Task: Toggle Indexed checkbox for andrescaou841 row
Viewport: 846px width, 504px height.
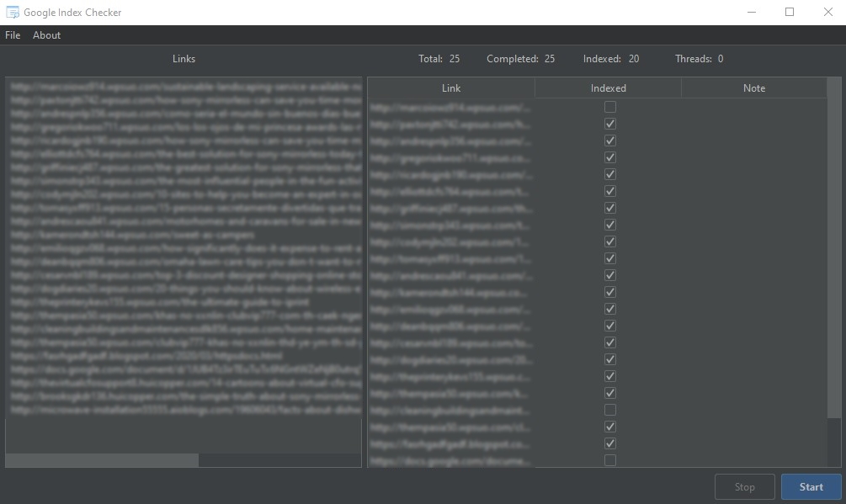Action: [x=609, y=275]
